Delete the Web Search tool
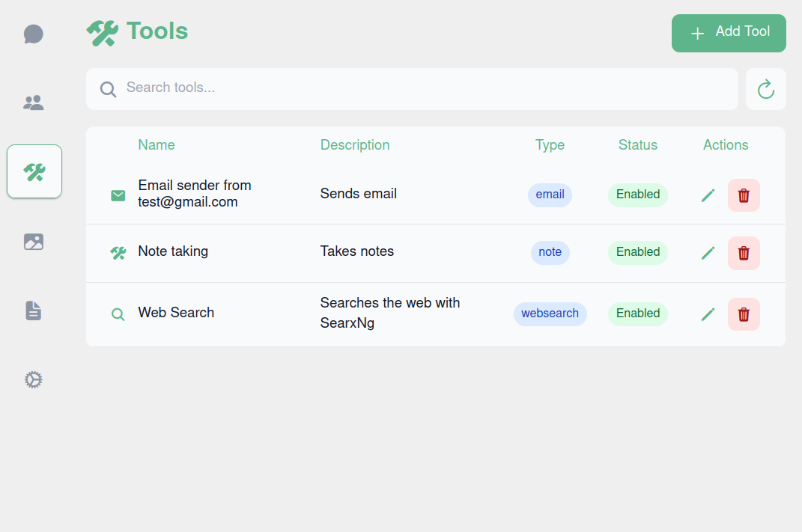 coord(744,314)
